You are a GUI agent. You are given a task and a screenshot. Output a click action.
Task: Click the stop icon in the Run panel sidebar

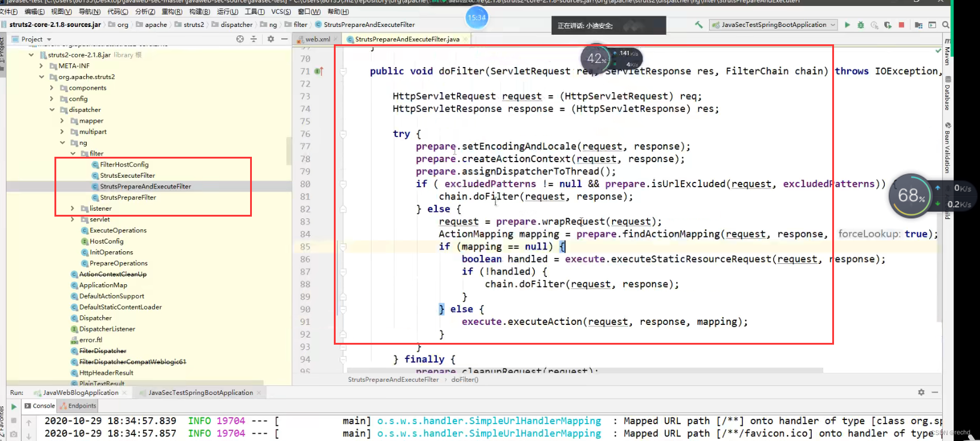[x=14, y=421]
